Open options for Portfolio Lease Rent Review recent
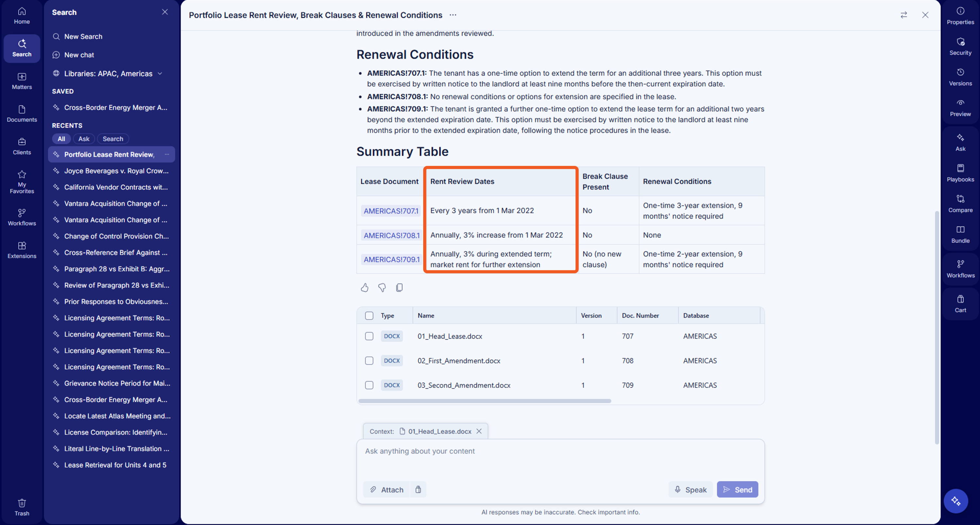Image resolution: width=980 pixels, height=525 pixels. [167, 154]
